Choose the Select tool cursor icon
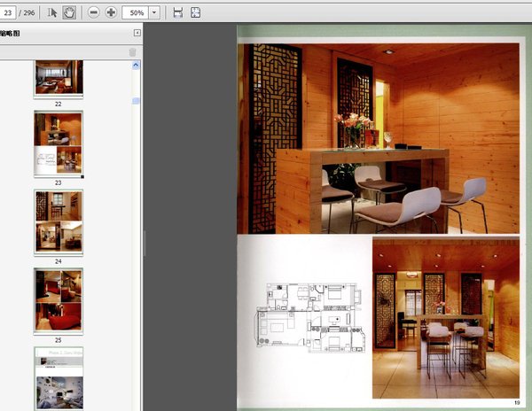532x411 pixels. pyautogui.click(x=52, y=13)
